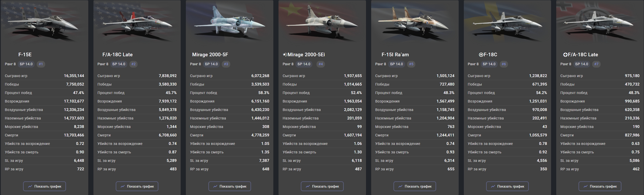This screenshot has width=644, height=195.
Task: Show the graph for the #2 F/A-18C Late
Action: [x=137, y=186]
